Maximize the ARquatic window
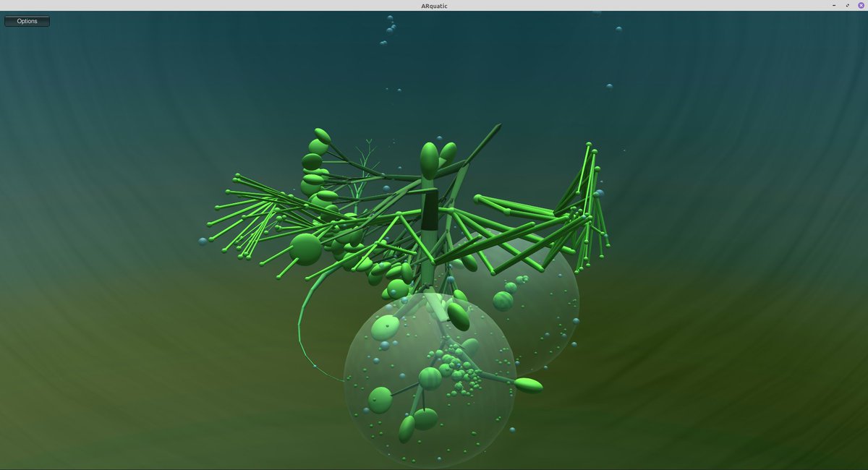Viewport: 868px width, 470px height. 848,5
